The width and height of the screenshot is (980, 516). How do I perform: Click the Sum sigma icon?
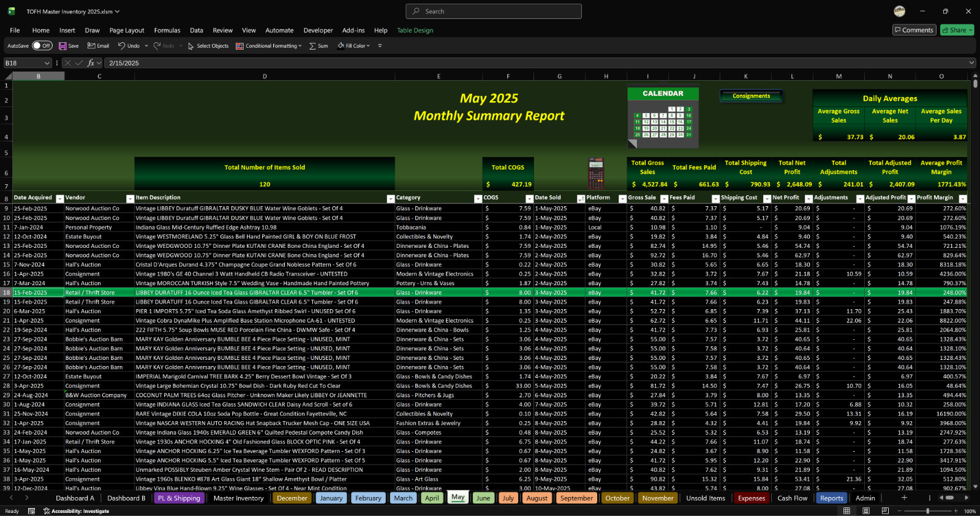coord(312,46)
